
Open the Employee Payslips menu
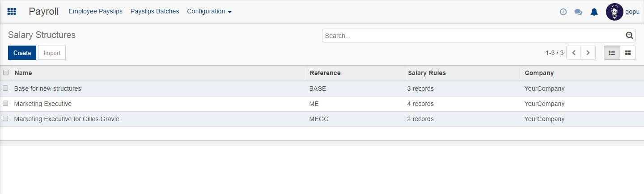pyautogui.click(x=95, y=12)
